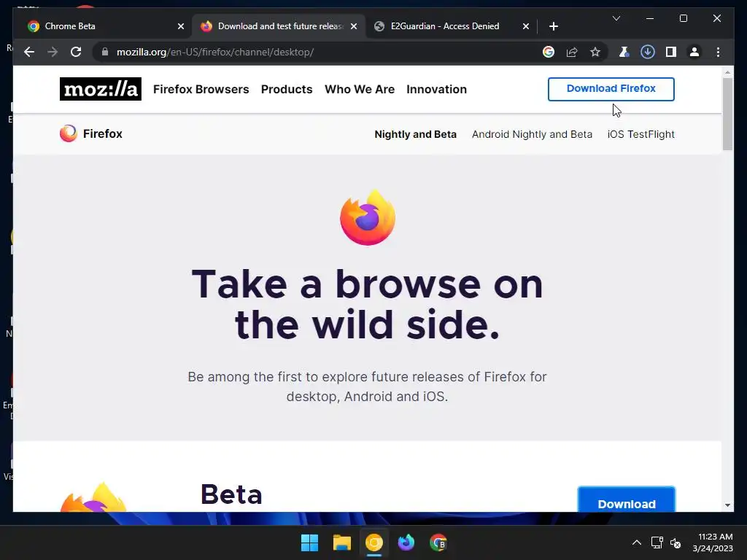
Task: Launch Firefox Nightly from taskbar
Action: [406, 542]
